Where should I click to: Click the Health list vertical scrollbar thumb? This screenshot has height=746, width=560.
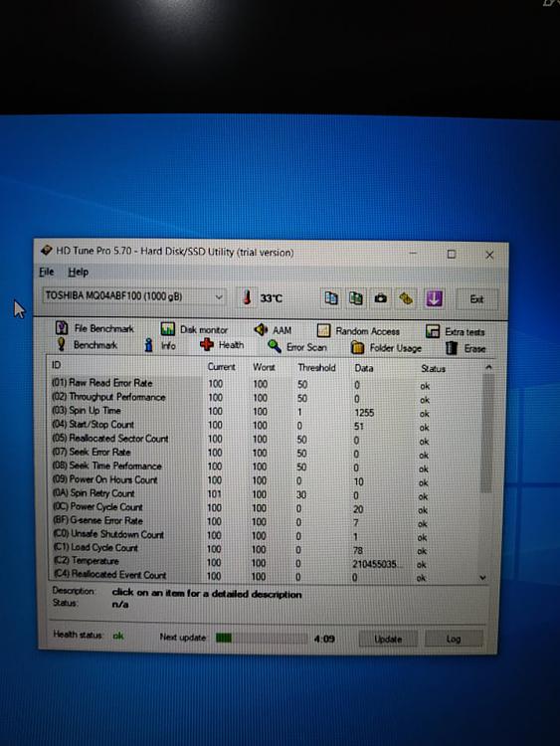point(486,433)
